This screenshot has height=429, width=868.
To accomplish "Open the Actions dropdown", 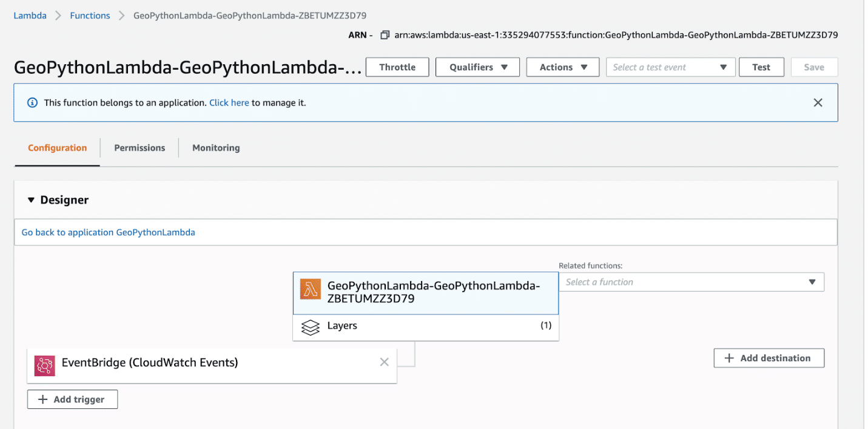I will tap(562, 67).
